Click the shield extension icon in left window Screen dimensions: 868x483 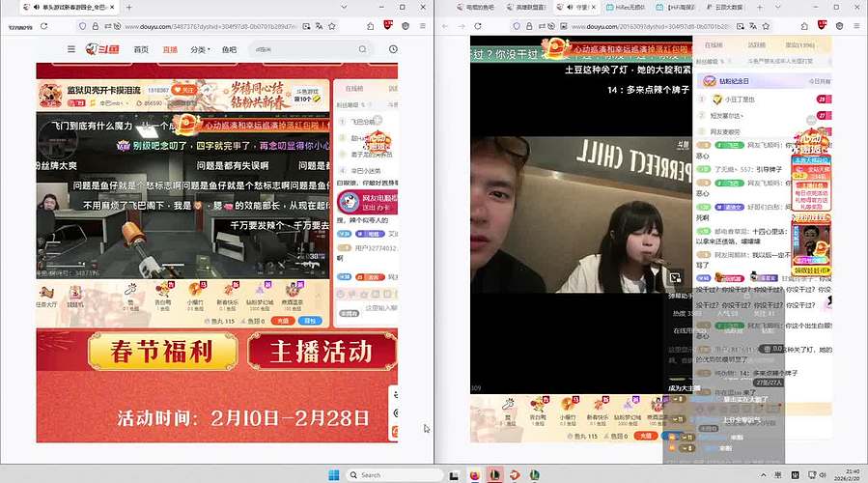(406, 26)
